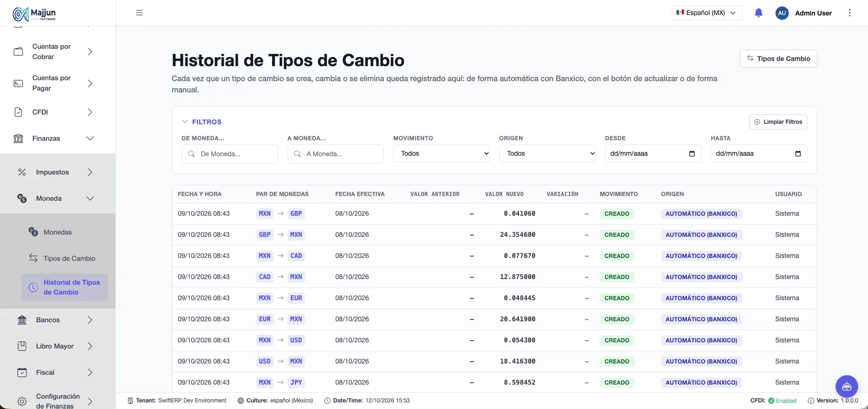Click the Cuentas por Pagar card icon
This screenshot has height=409, width=868.
[18, 83]
